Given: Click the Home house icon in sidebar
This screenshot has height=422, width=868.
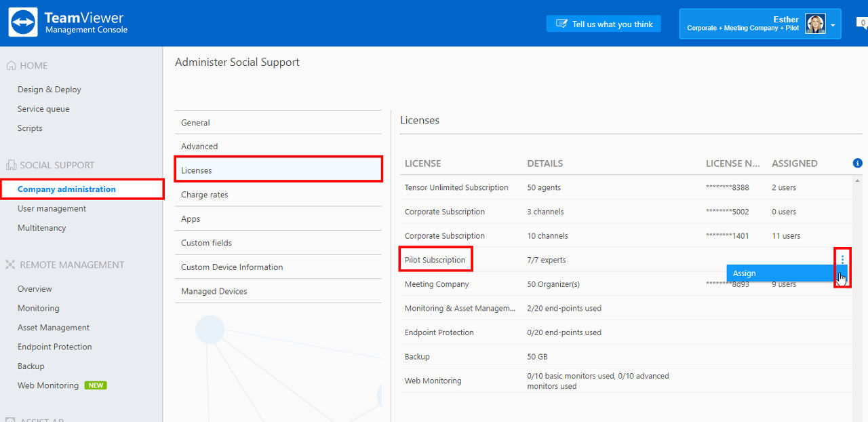Looking at the screenshot, I should click(11, 66).
